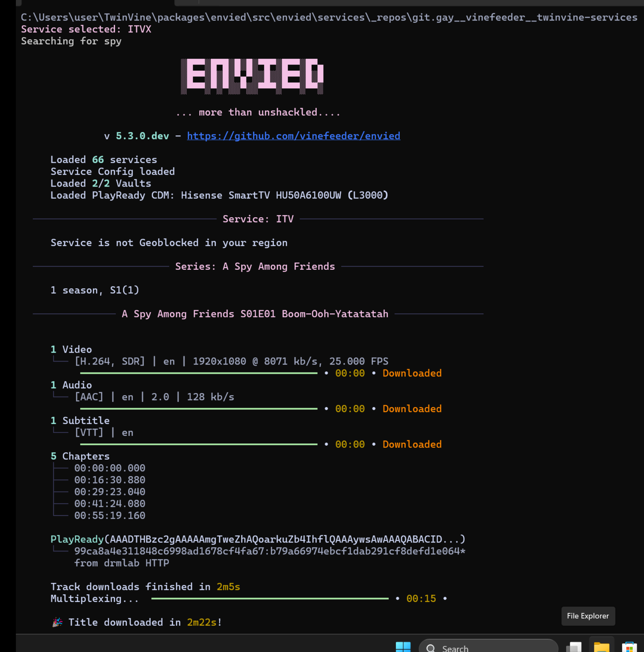Click the 'Loaded PlayReady CDM: Hisense SmartTV' line
Image resolution: width=644 pixels, height=652 pixels.
(219, 195)
